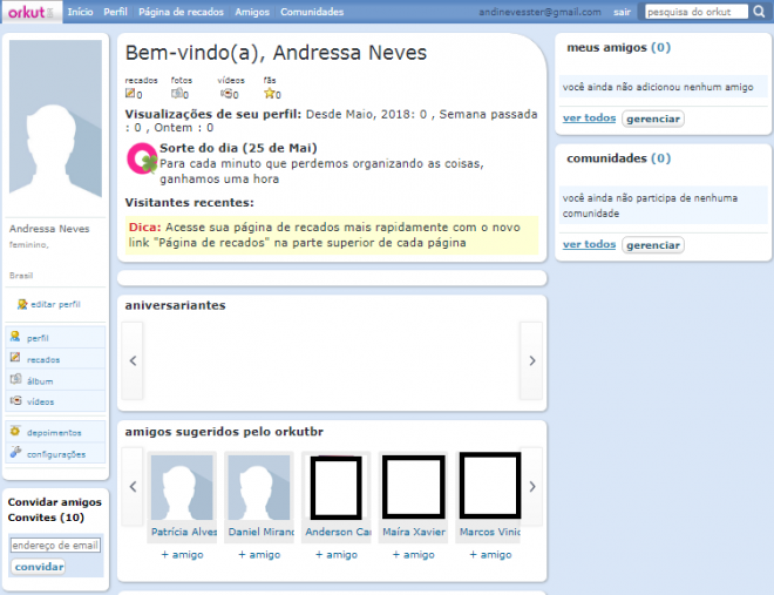Open configurações in the sidebar
Viewport: 774px width, 595px height.
(56, 454)
